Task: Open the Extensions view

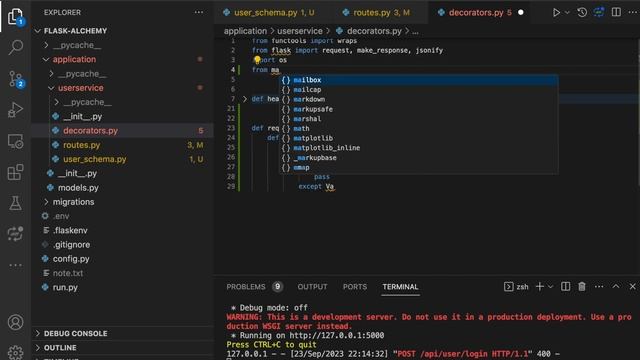Action: (16, 172)
